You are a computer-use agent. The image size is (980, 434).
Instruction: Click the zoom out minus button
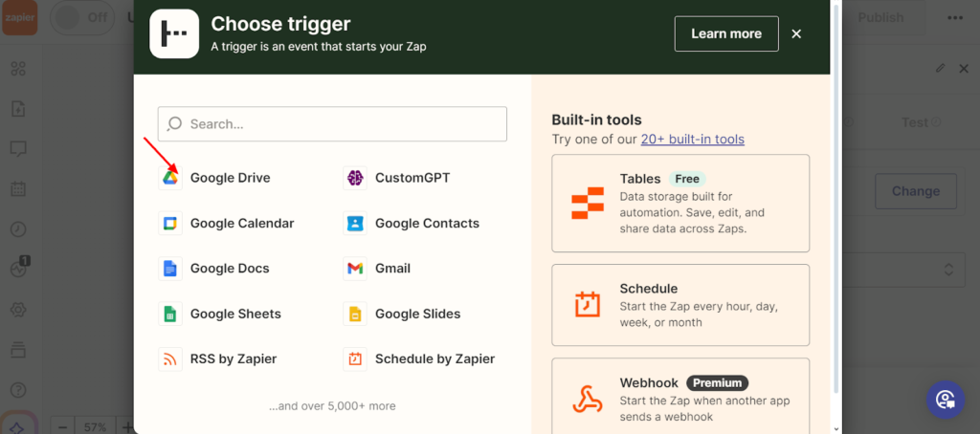click(62, 426)
